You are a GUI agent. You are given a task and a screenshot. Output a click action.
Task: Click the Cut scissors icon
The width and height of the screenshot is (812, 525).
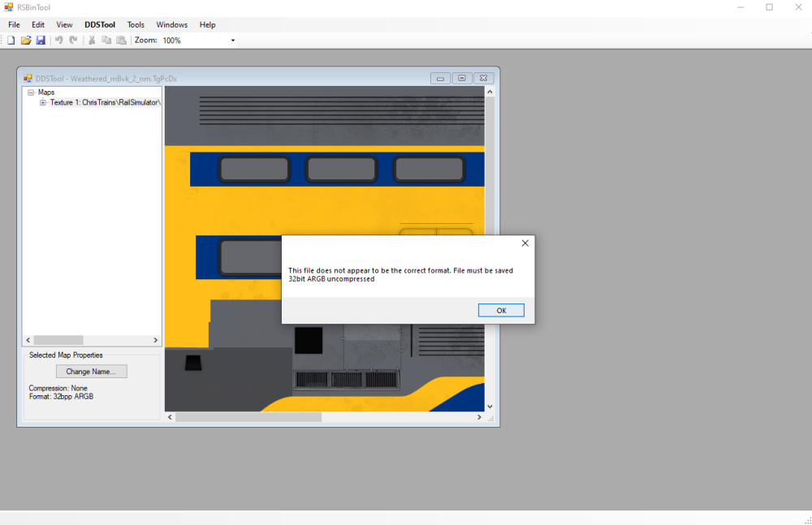pyautogui.click(x=92, y=41)
